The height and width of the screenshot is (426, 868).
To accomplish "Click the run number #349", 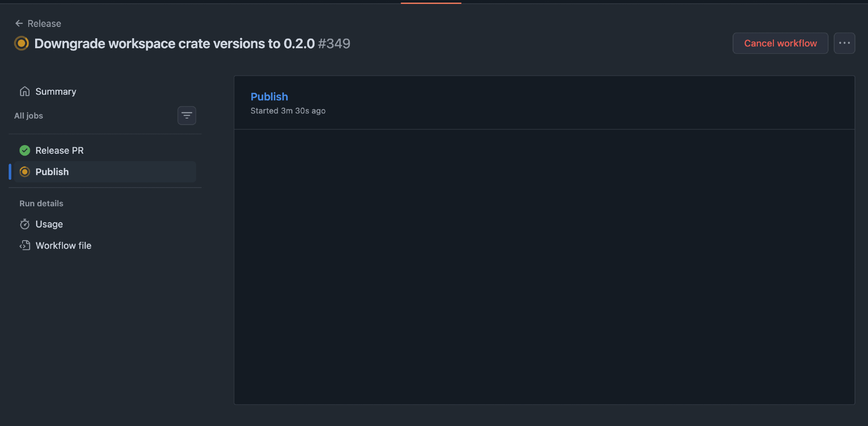I will pyautogui.click(x=334, y=43).
